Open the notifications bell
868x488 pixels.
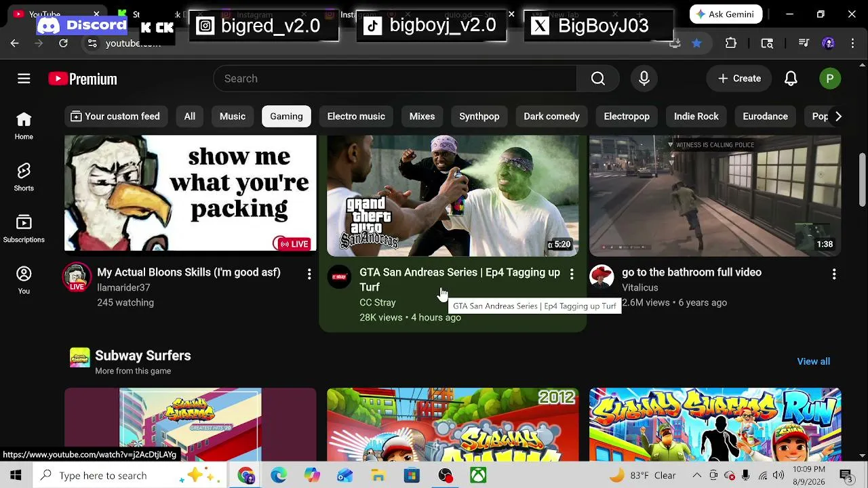(791, 79)
